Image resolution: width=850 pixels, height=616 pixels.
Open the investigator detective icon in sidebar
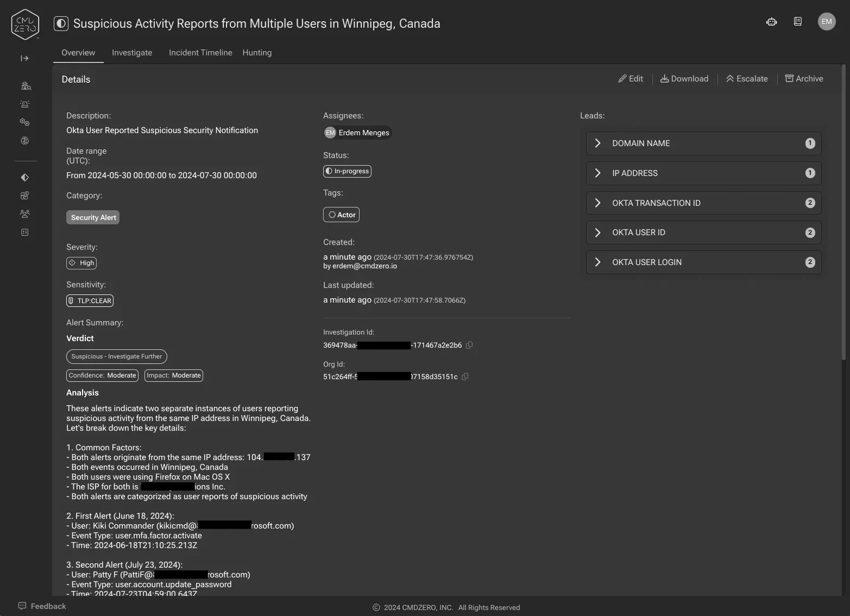[25, 86]
